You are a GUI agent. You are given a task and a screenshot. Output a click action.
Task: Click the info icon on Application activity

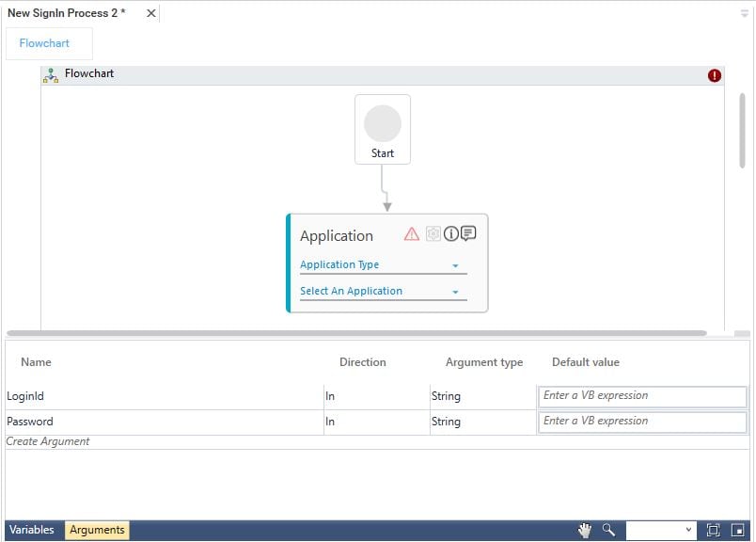point(450,234)
